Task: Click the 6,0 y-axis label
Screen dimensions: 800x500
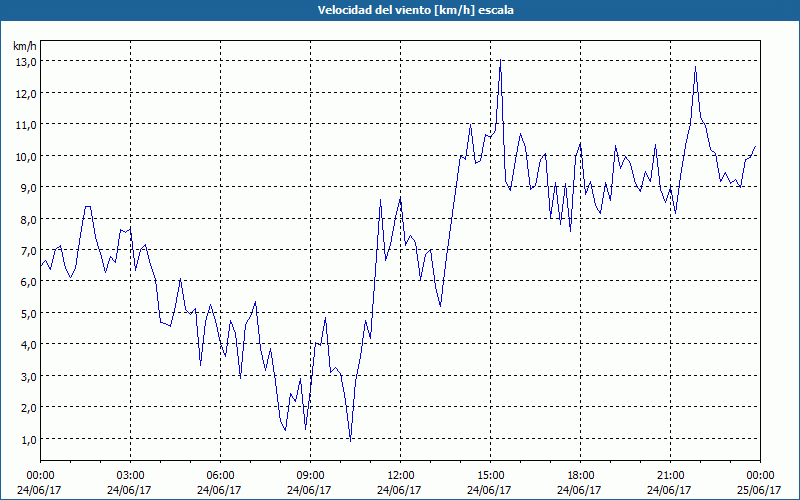Action: coord(29,282)
